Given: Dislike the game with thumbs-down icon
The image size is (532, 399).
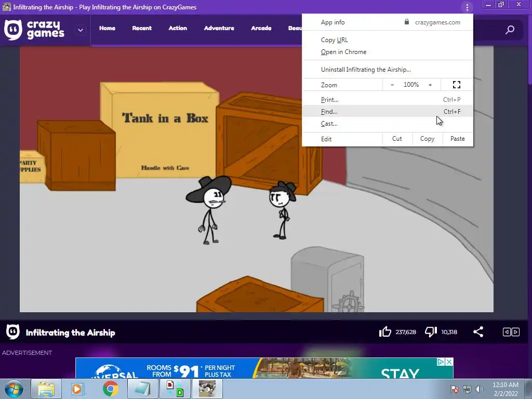Looking at the screenshot, I should (431, 332).
